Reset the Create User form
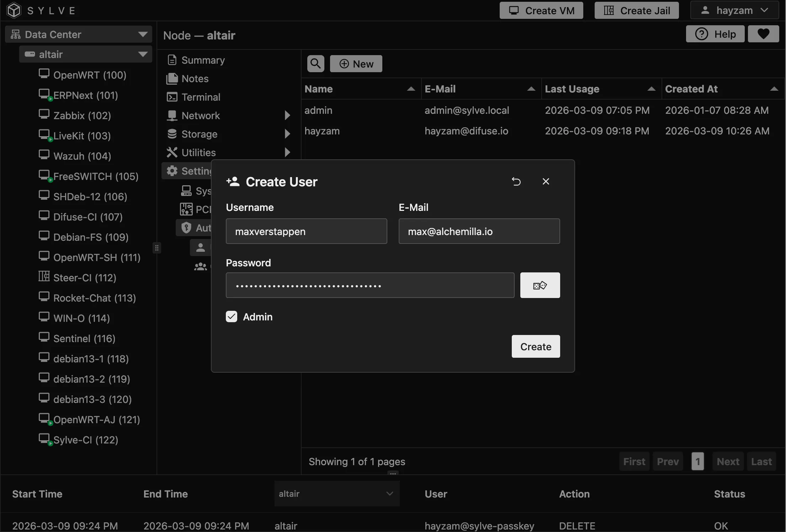This screenshot has width=786, height=532. (516, 181)
